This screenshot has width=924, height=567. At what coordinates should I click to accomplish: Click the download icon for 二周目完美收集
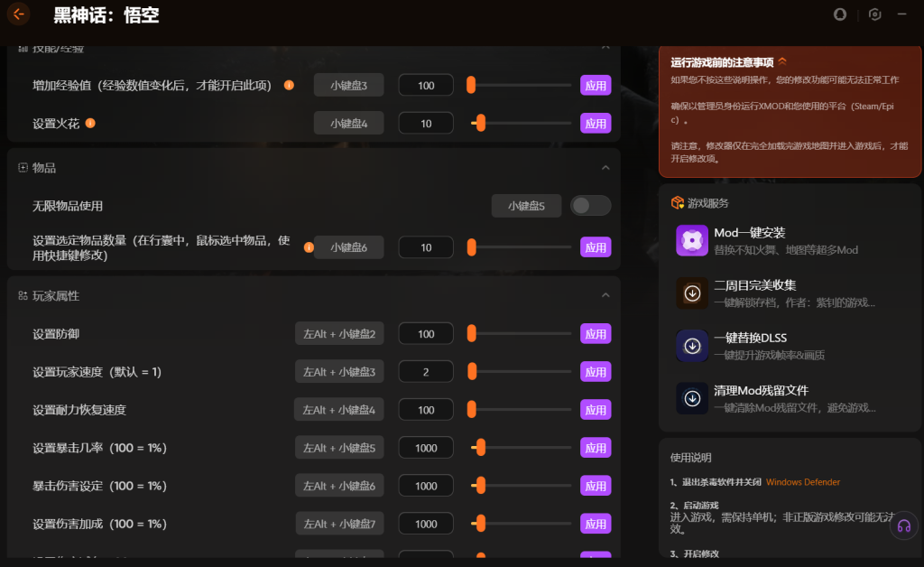tap(692, 293)
